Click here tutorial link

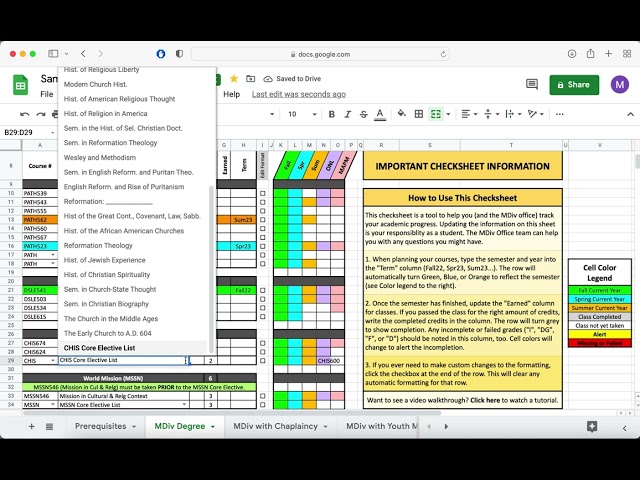click(x=485, y=400)
